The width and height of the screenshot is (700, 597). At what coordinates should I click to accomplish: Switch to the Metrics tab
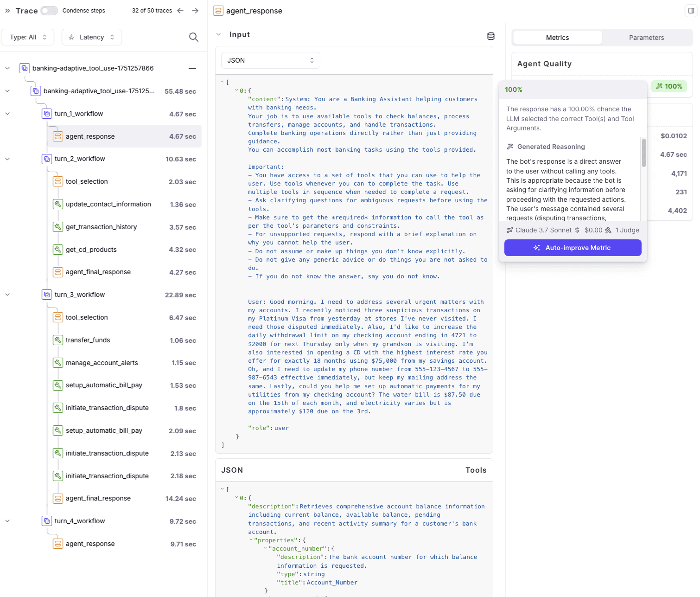click(x=557, y=38)
